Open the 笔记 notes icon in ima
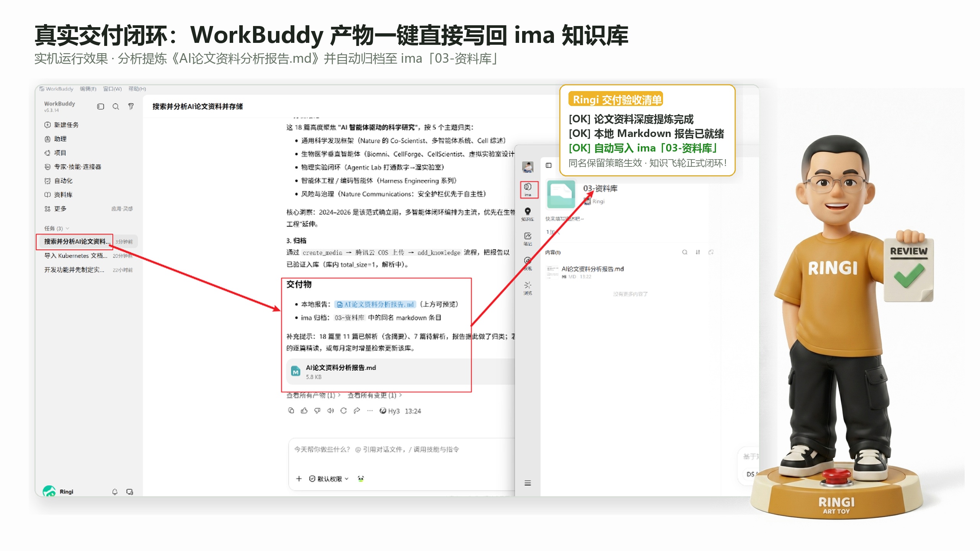This screenshot has width=980, height=551. 528,238
